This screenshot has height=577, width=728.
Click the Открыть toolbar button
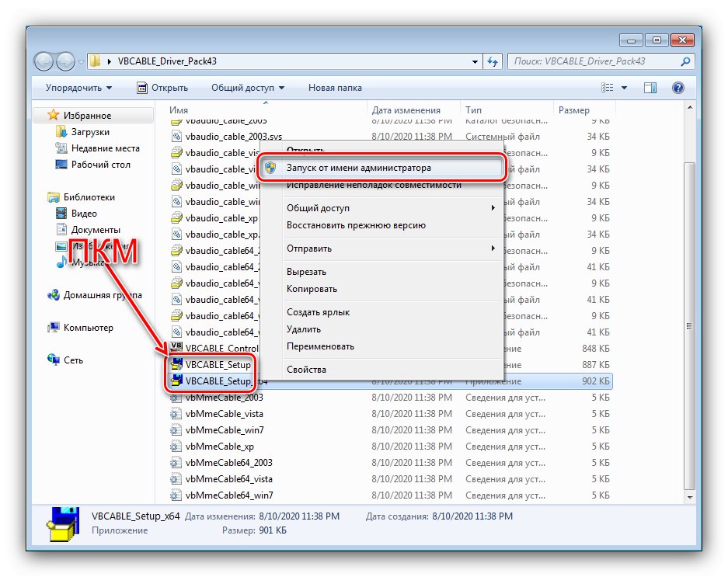pos(162,88)
